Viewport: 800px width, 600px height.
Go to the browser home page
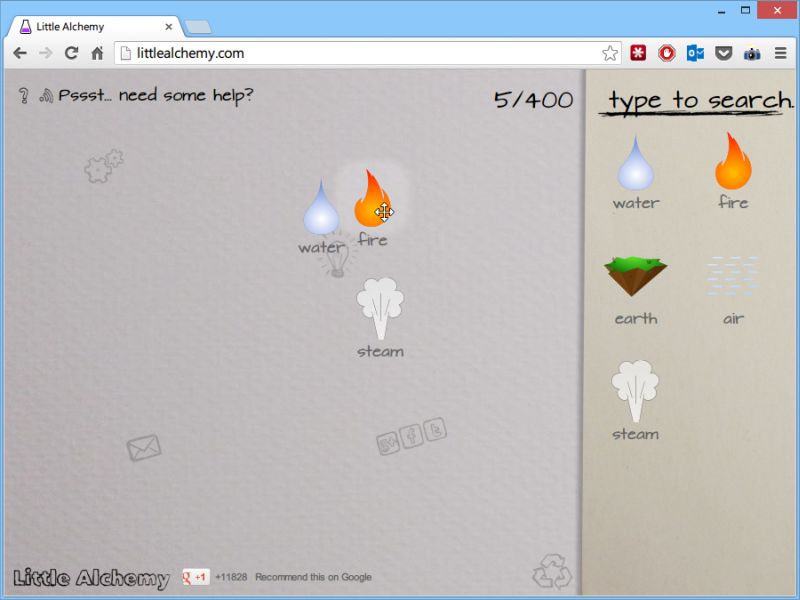(97, 53)
